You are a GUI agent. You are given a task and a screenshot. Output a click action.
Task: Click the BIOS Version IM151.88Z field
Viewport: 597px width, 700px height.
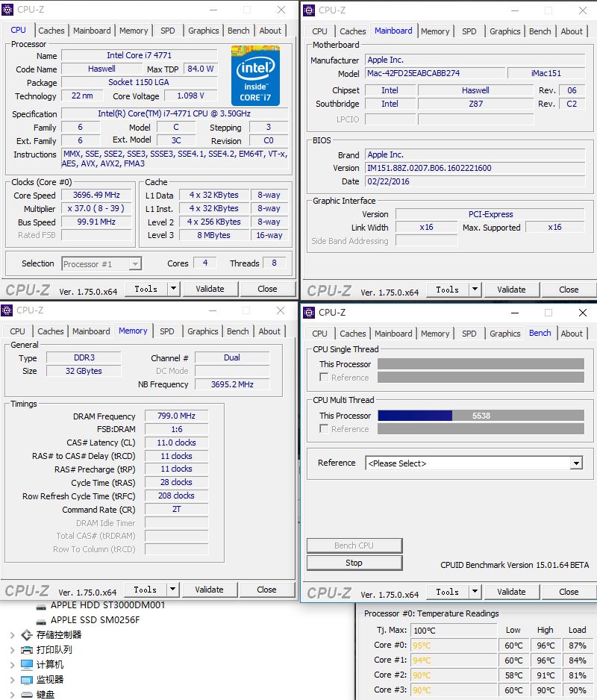click(x=475, y=168)
